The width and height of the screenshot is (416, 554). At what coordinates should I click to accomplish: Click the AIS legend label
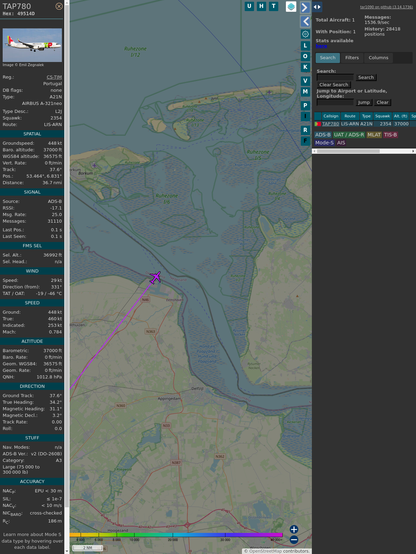coord(341,143)
